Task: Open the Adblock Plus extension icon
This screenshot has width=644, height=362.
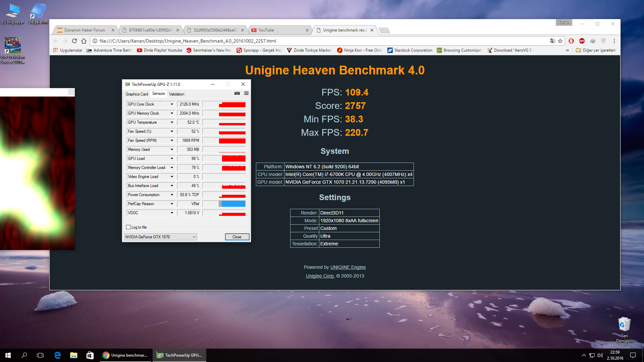Action: [x=582, y=41]
